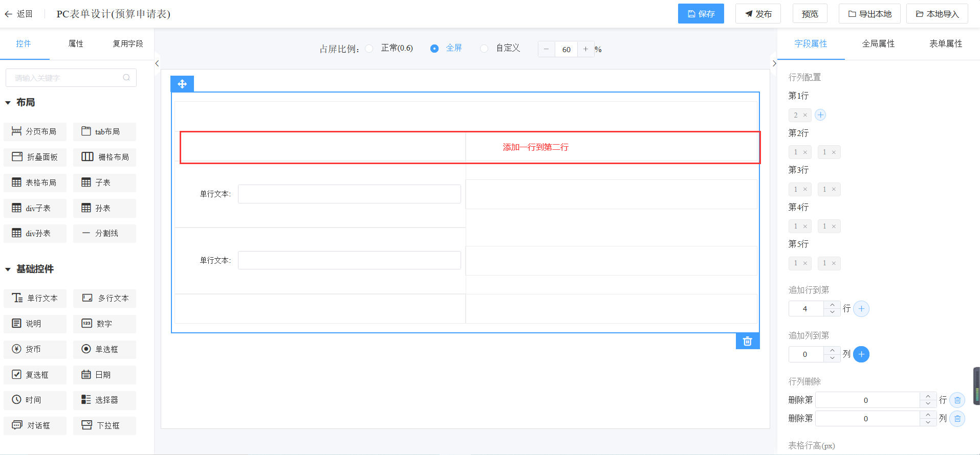Click blue plus to append column

pyautogui.click(x=861, y=354)
